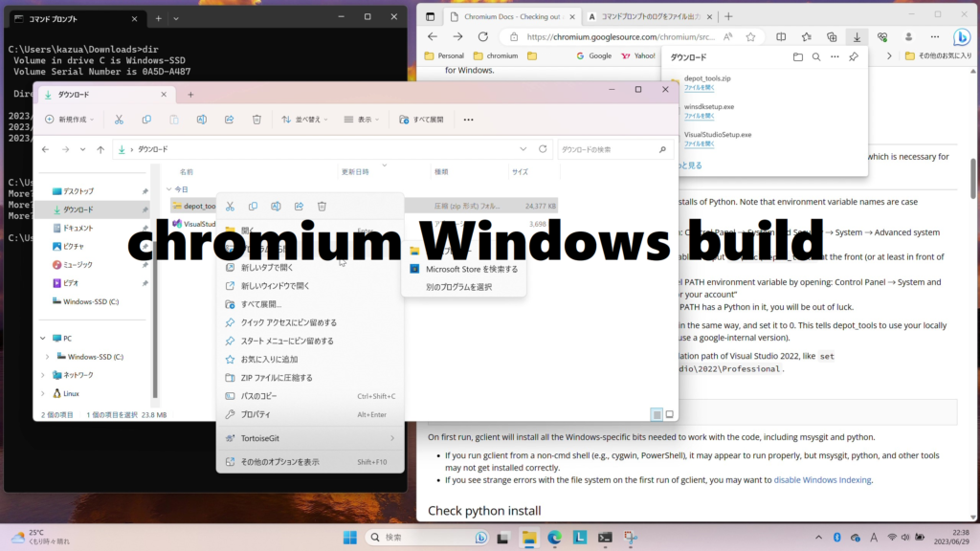
Task: Click the Delete icon in Explorer toolbar
Action: pos(256,119)
